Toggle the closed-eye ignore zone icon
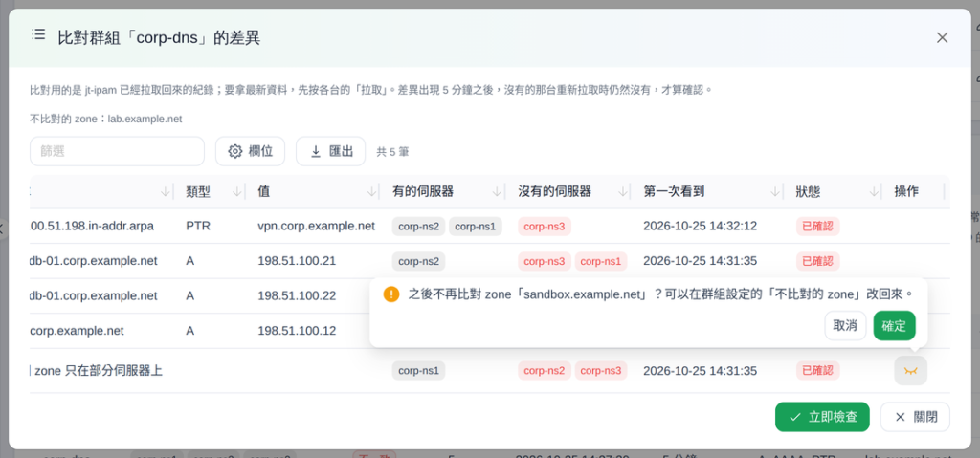980x458 pixels. [x=911, y=371]
